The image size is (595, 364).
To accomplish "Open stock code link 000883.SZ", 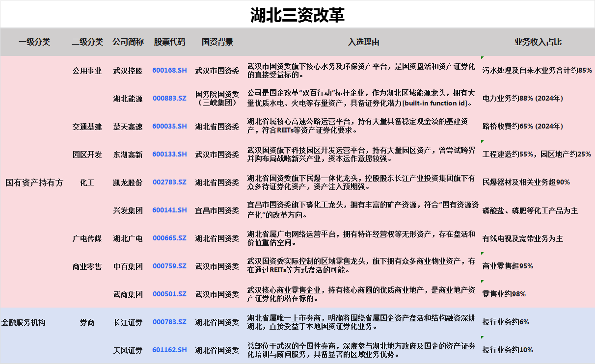I will (169, 98).
